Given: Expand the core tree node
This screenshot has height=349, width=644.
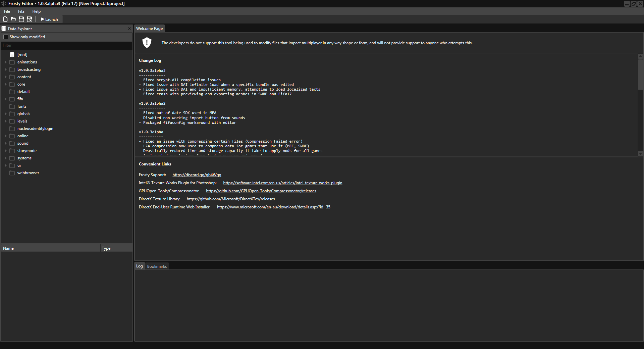Looking at the screenshot, I should click(x=6, y=84).
